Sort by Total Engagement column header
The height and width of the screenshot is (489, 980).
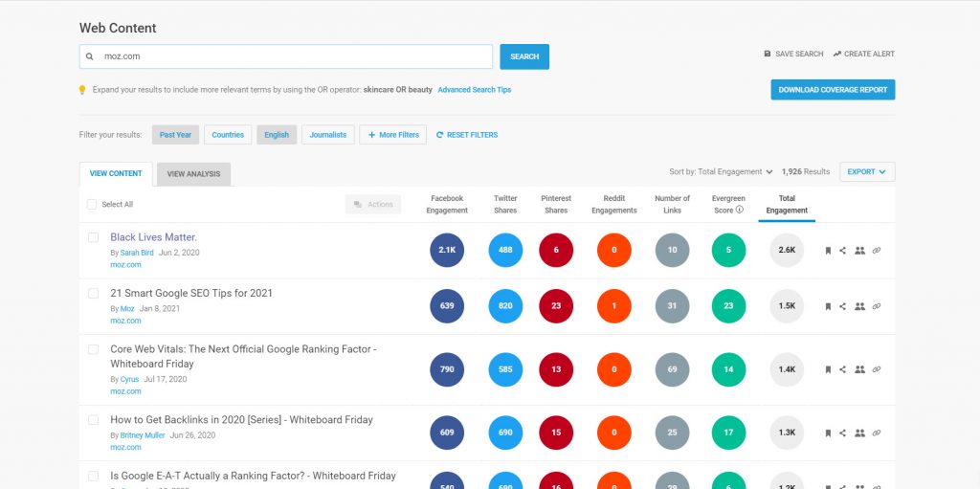(x=787, y=205)
